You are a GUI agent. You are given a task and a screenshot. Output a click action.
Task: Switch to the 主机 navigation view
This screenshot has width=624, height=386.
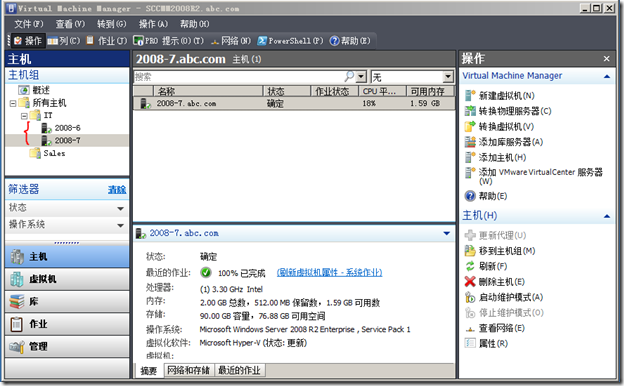[67, 257]
